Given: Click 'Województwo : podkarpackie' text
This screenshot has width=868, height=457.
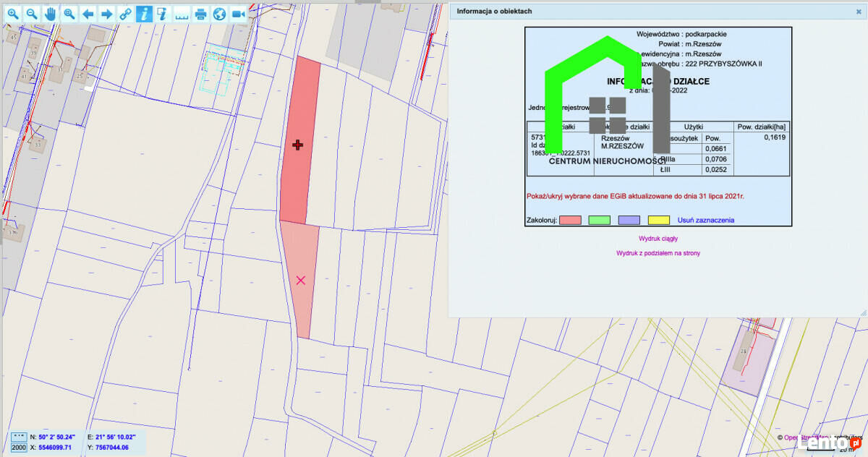Looking at the screenshot, I should click(681, 34).
